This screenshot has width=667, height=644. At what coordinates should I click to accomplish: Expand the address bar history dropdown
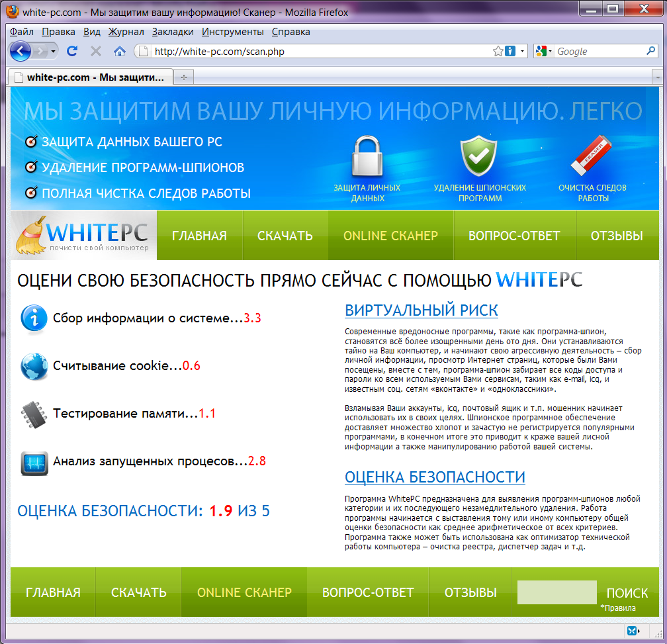522,52
